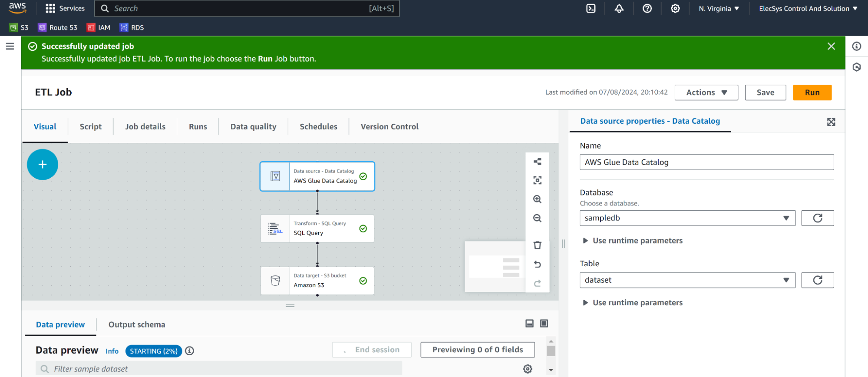Click the Filter sample dataset field
Screen dimensions: 868x377
[x=219, y=369]
